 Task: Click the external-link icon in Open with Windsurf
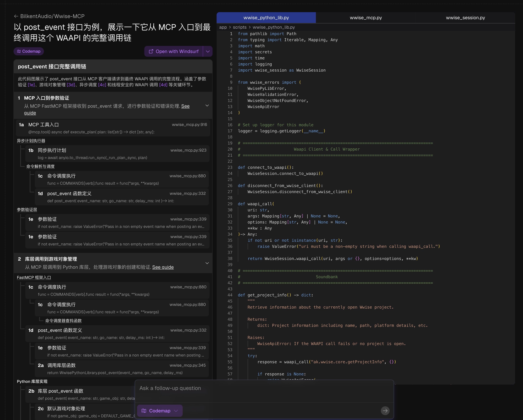(151, 51)
